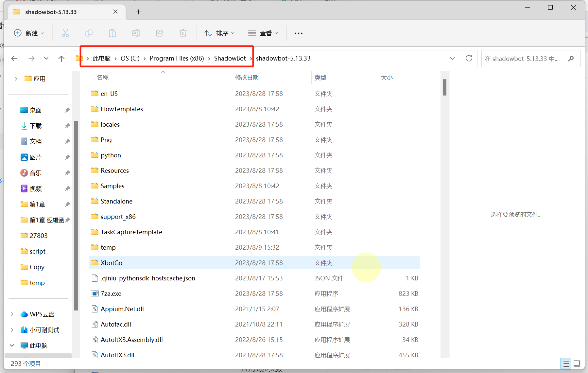Go back with the left arrow
Image resolution: width=588 pixels, height=373 pixels.
(14, 58)
